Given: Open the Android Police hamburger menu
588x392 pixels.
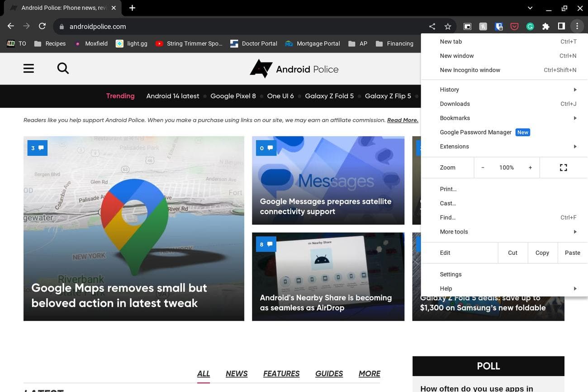Looking at the screenshot, I should (x=28, y=68).
